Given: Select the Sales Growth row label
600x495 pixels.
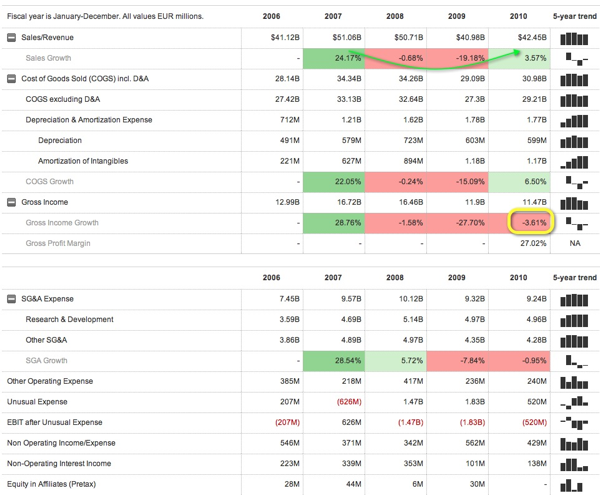Looking at the screenshot, I should pyautogui.click(x=48, y=58).
